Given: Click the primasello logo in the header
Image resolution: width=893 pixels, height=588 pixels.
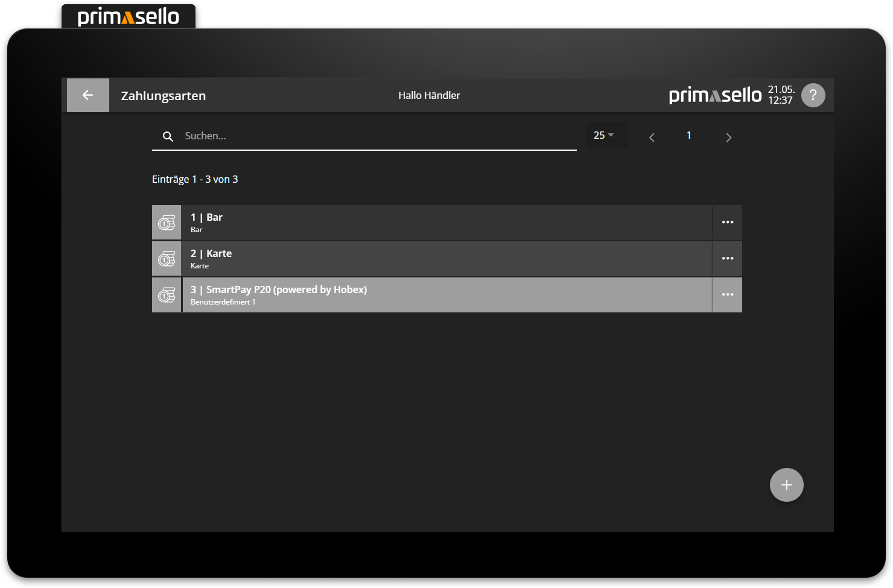Looking at the screenshot, I should [x=715, y=95].
